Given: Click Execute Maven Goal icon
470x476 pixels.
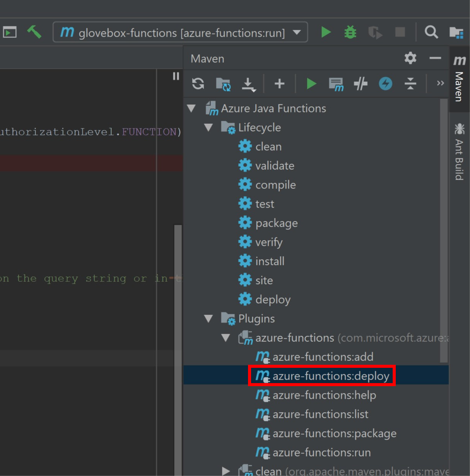Looking at the screenshot, I should (x=336, y=84).
